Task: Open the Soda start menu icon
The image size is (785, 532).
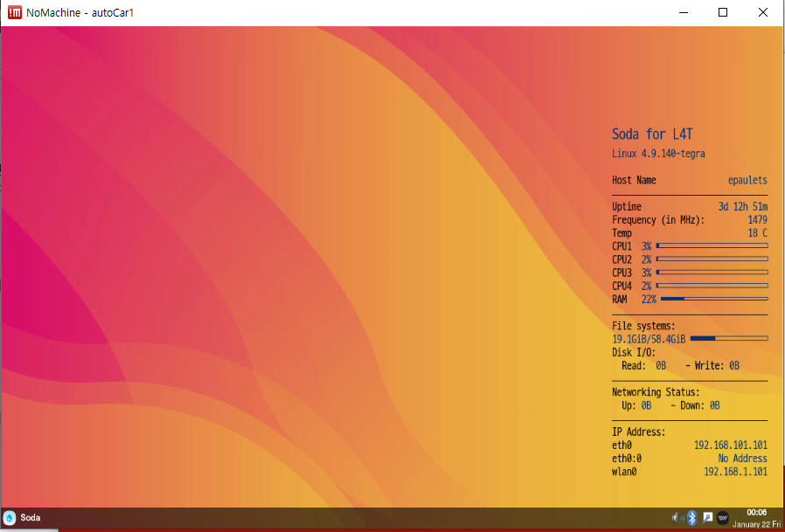Action: [10, 517]
